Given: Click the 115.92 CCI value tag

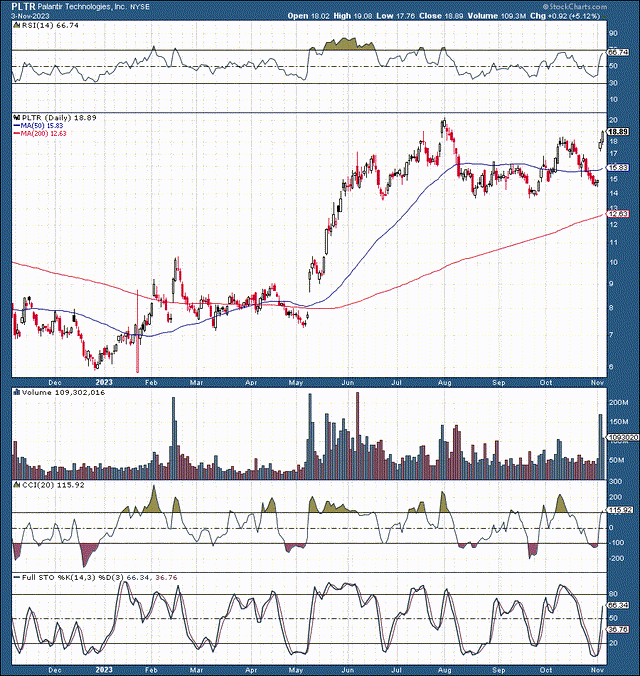Looking at the screenshot, I should coord(618,511).
